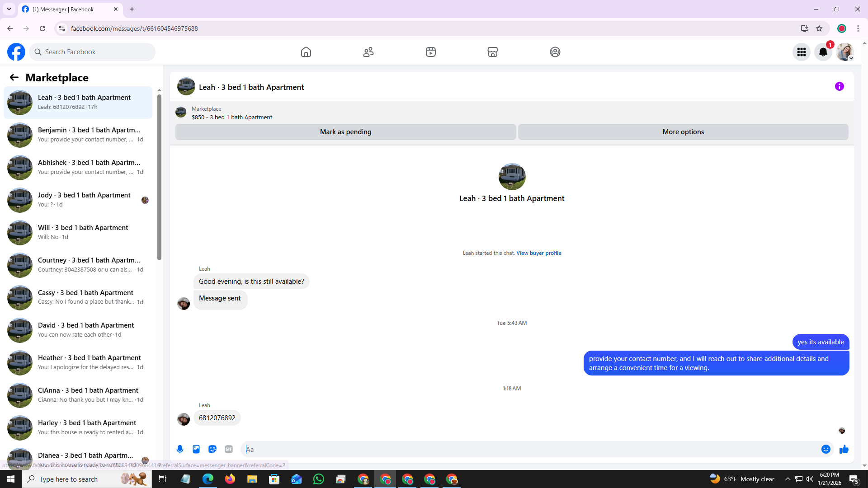Open Chrome tab search dropdown arrow
Image resolution: width=868 pixels, height=488 pixels.
click(x=9, y=9)
